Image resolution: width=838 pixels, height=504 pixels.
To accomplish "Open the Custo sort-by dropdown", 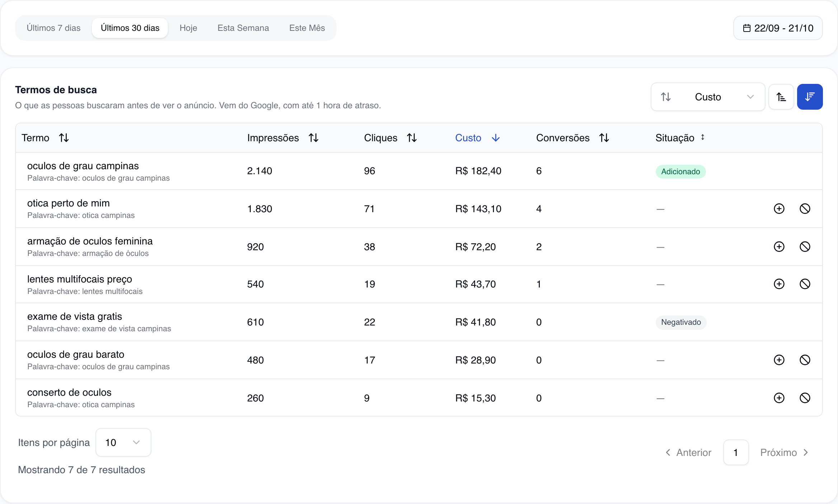I will 708,97.
